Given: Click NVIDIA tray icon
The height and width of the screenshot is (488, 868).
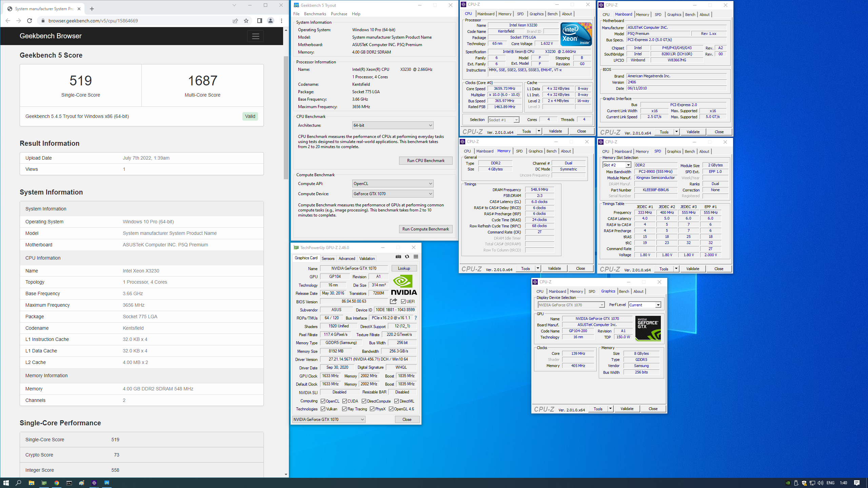Looking at the screenshot, I should pyautogui.click(x=788, y=483).
